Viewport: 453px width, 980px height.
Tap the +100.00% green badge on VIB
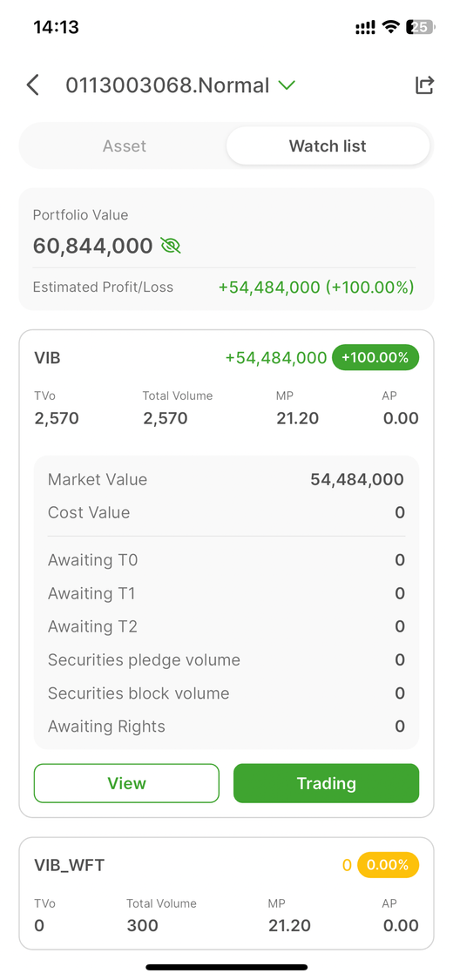(375, 357)
